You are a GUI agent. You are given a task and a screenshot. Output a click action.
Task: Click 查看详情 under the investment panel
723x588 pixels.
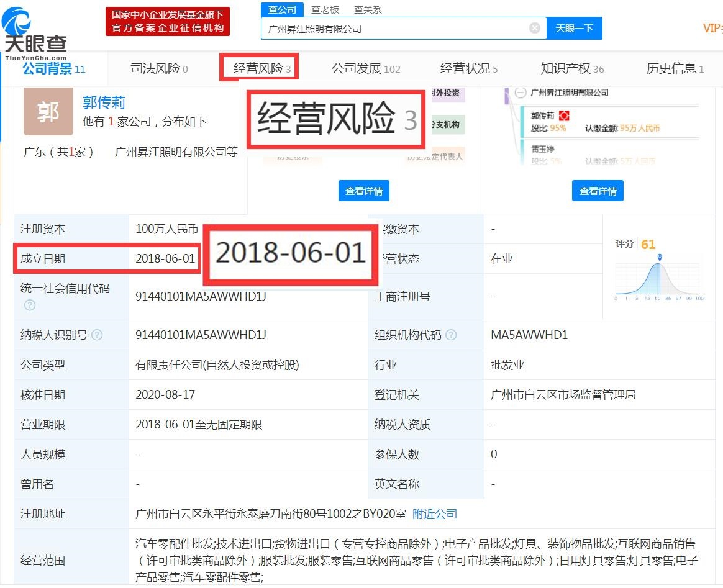click(364, 191)
